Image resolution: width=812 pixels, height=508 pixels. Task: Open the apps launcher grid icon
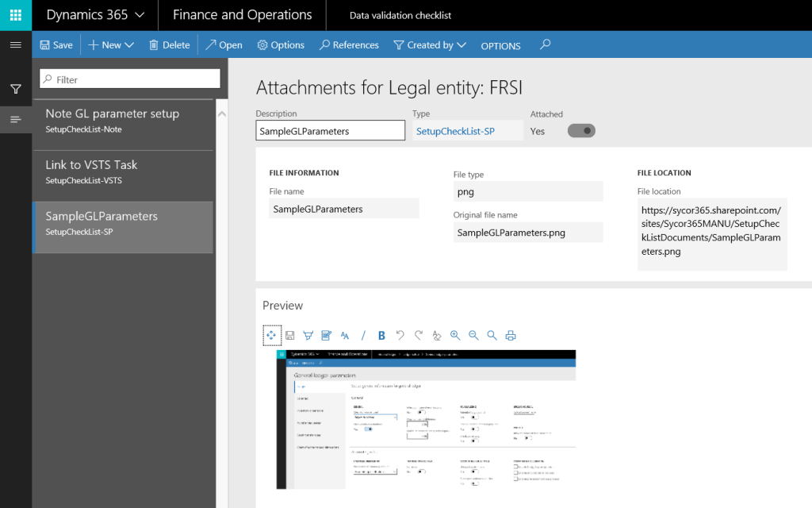click(x=15, y=14)
